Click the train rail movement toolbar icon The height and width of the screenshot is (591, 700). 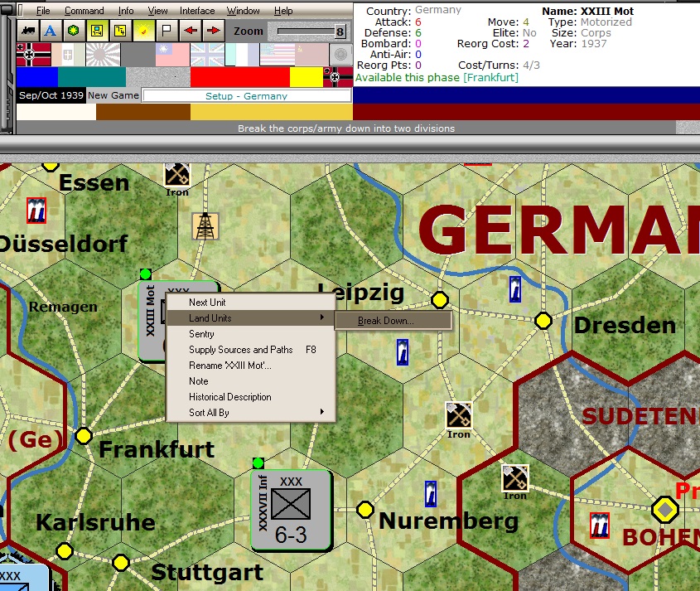(28, 31)
